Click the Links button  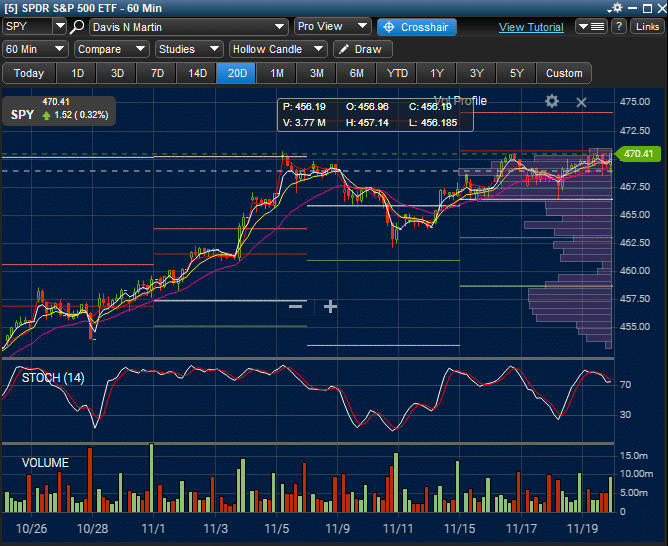[647, 26]
